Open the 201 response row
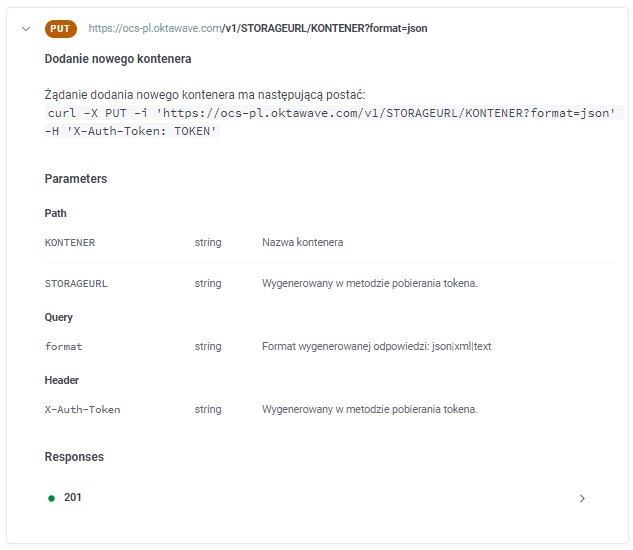This screenshot has width=633, height=550. point(316,498)
